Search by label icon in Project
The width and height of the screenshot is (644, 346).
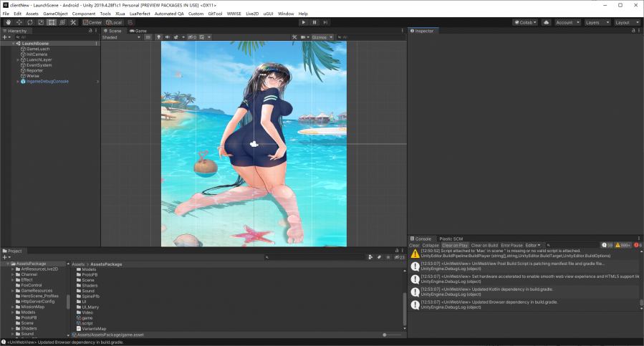[379, 257]
